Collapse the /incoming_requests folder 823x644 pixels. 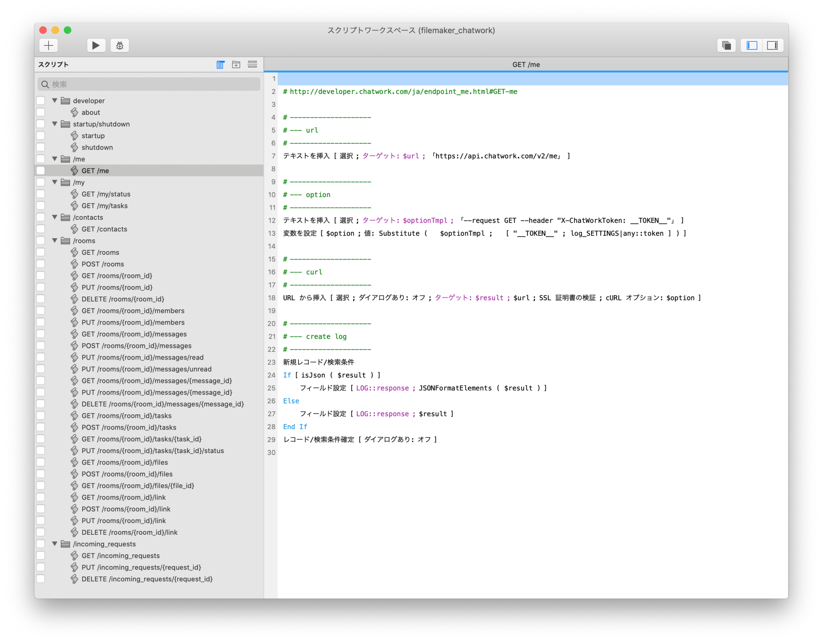[55, 544]
